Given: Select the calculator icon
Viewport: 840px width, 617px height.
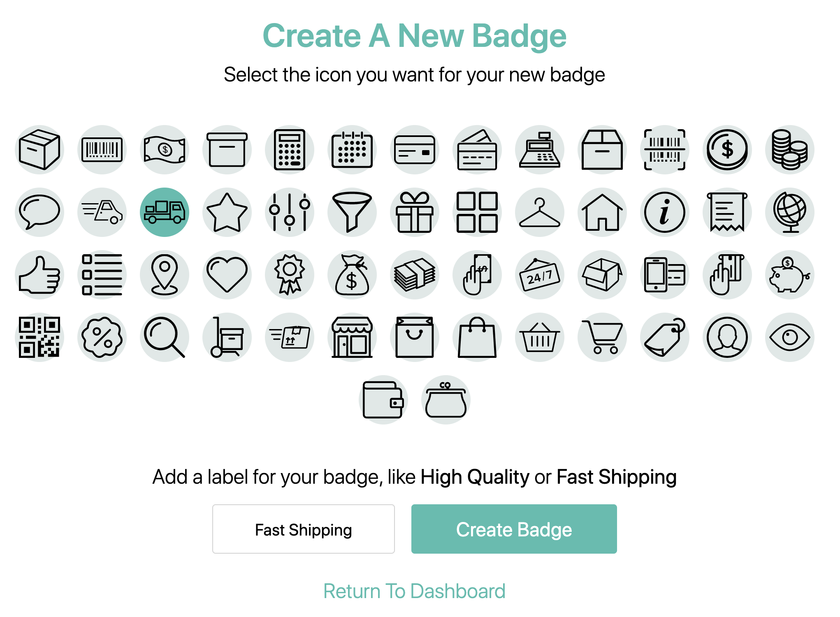Looking at the screenshot, I should (289, 150).
